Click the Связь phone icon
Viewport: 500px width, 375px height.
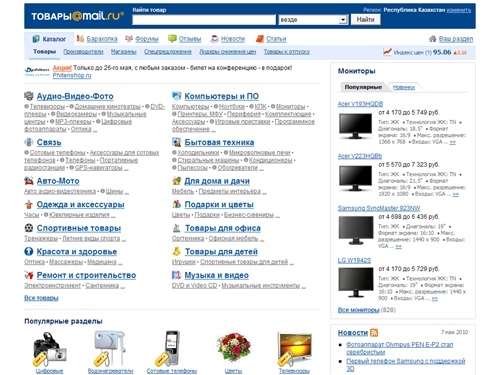click(29, 142)
